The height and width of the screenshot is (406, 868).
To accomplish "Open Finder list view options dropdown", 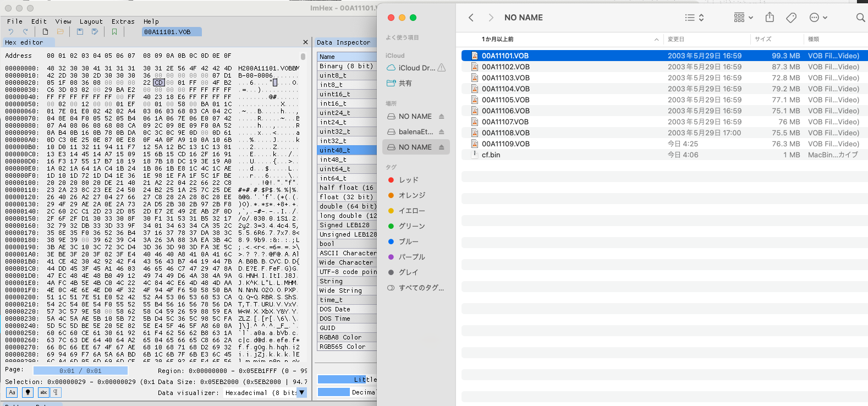I will click(x=695, y=18).
